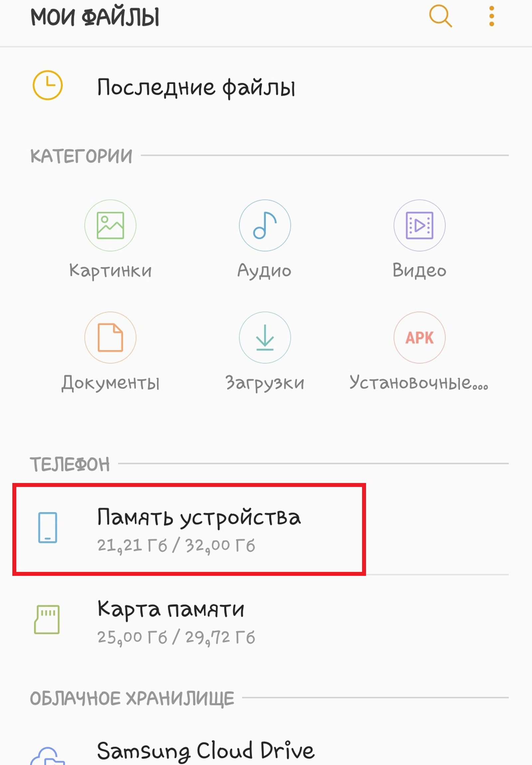The image size is (532, 765).
Task: Open the search magnifier icon
Action: (440, 16)
